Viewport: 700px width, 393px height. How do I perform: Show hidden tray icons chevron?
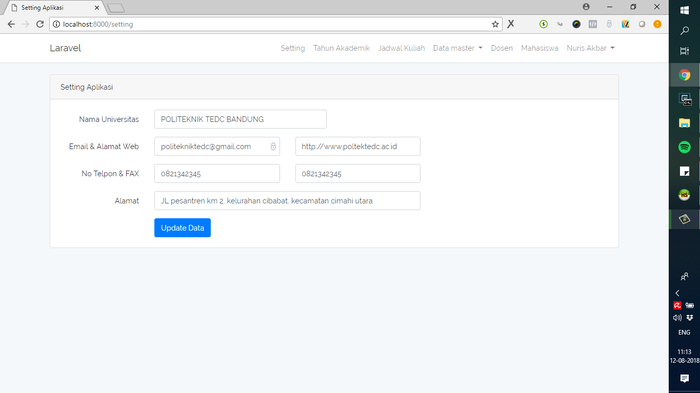(678, 293)
